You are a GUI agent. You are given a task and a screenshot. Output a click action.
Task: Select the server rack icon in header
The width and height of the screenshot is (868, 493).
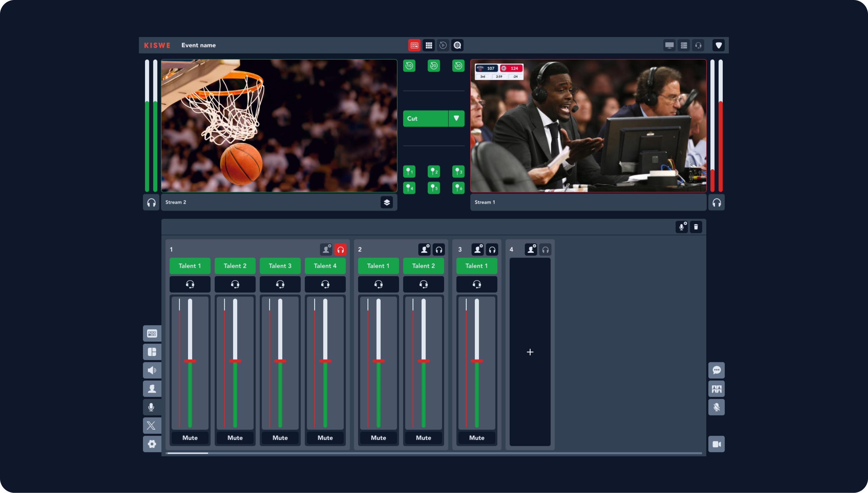684,45
